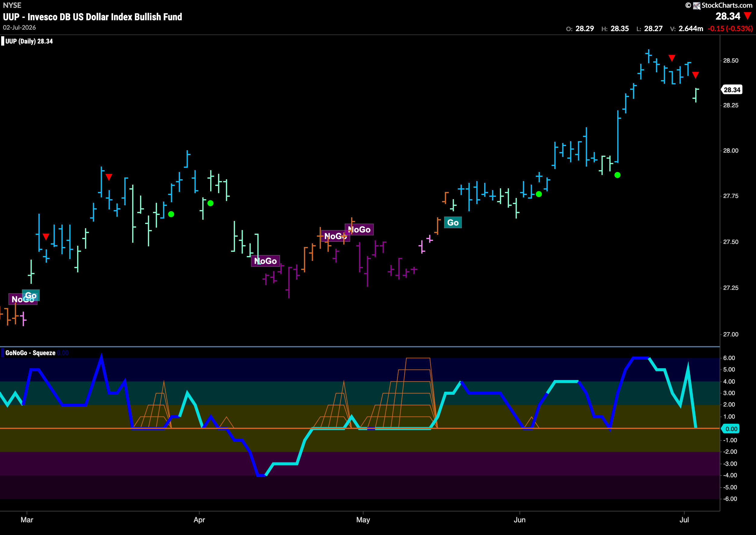
Task: Click the Mar label on the time axis
Action: pyautogui.click(x=27, y=520)
